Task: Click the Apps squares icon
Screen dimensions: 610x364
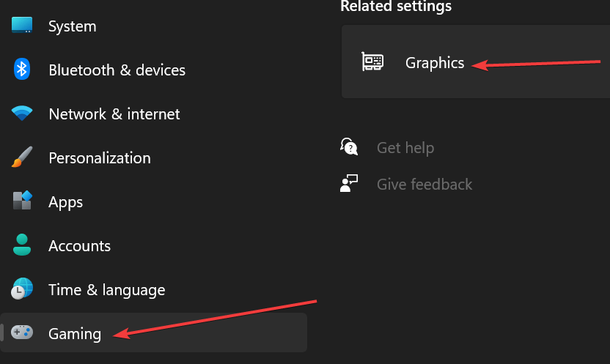Action: click(22, 201)
